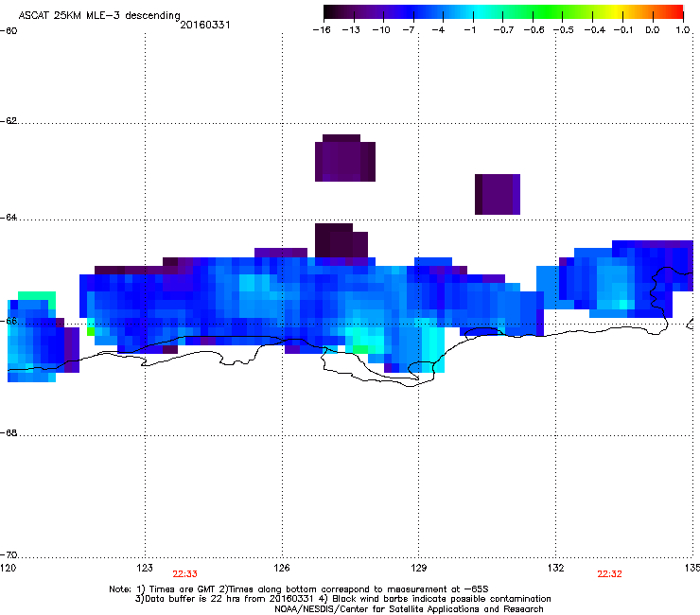Click the 120 longitude axis label
Image resolution: width=700 pixels, height=615 pixels.
click(8, 568)
